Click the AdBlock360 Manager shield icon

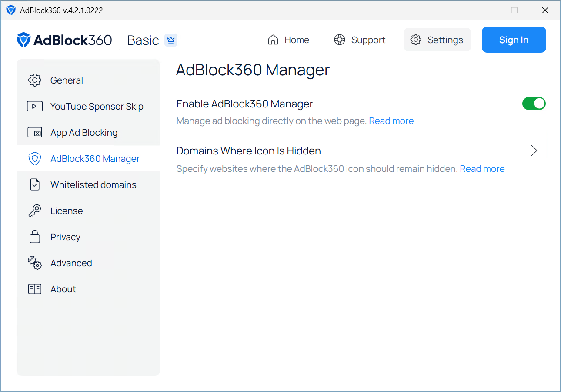[x=35, y=159]
